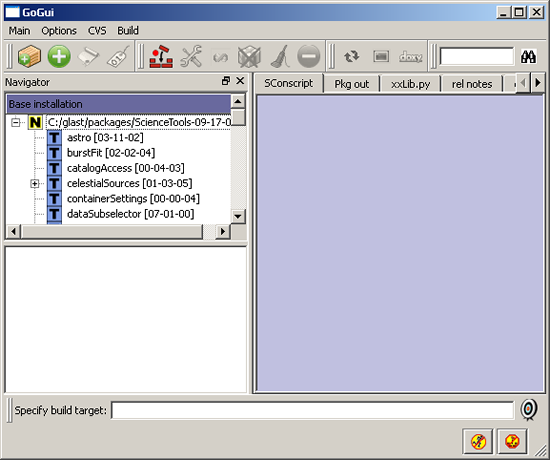
Task: Switch to the Pkg out tab
Action: point(351,84)
